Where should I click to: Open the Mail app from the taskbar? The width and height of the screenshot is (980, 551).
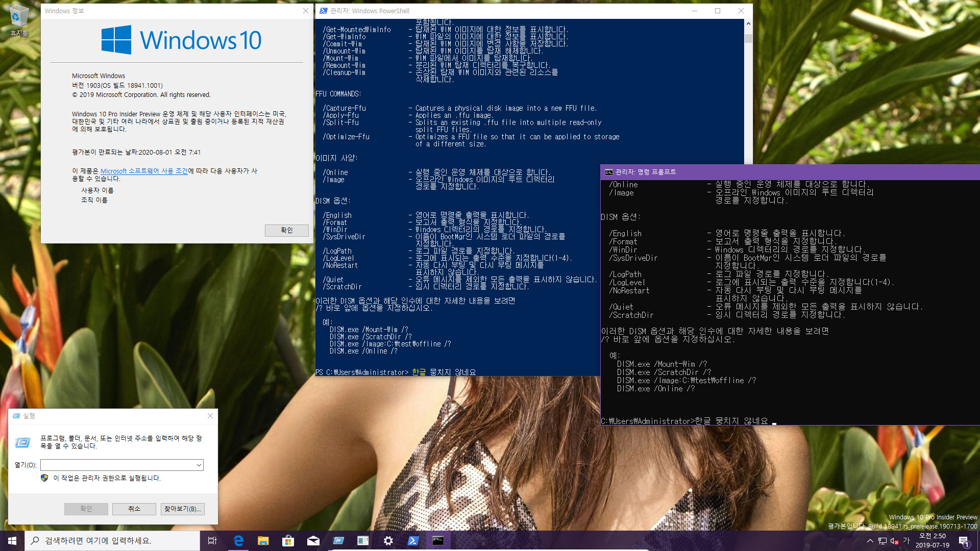coord(313,541)
